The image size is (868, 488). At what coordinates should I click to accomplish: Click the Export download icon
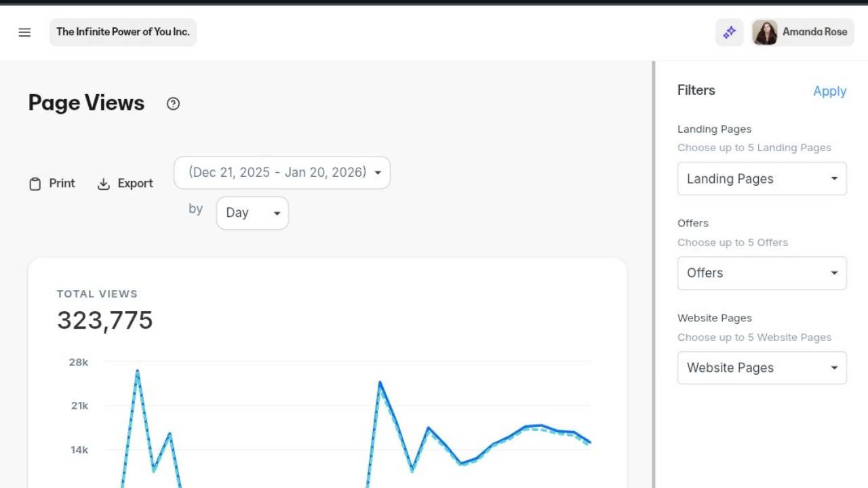coord(103,184)
